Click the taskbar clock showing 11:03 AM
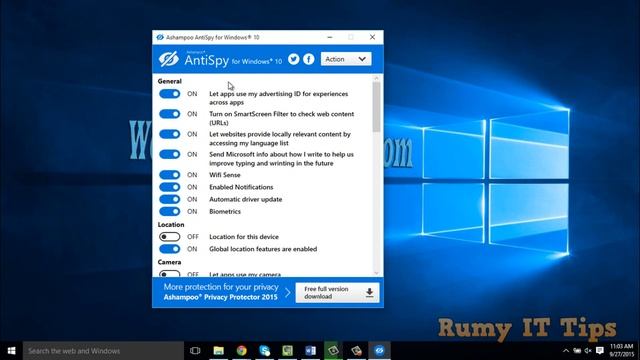 click(622, 351)
